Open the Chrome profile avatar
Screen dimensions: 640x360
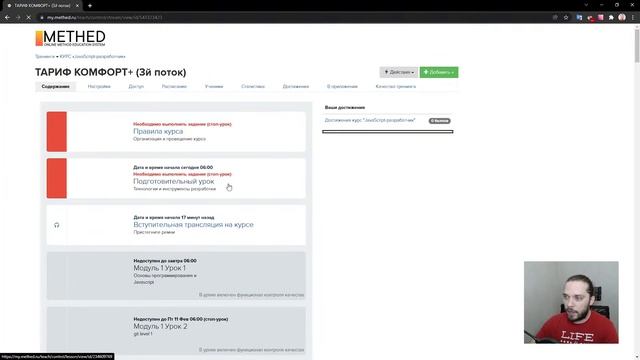pyautogui.click(x=622, y=17)
